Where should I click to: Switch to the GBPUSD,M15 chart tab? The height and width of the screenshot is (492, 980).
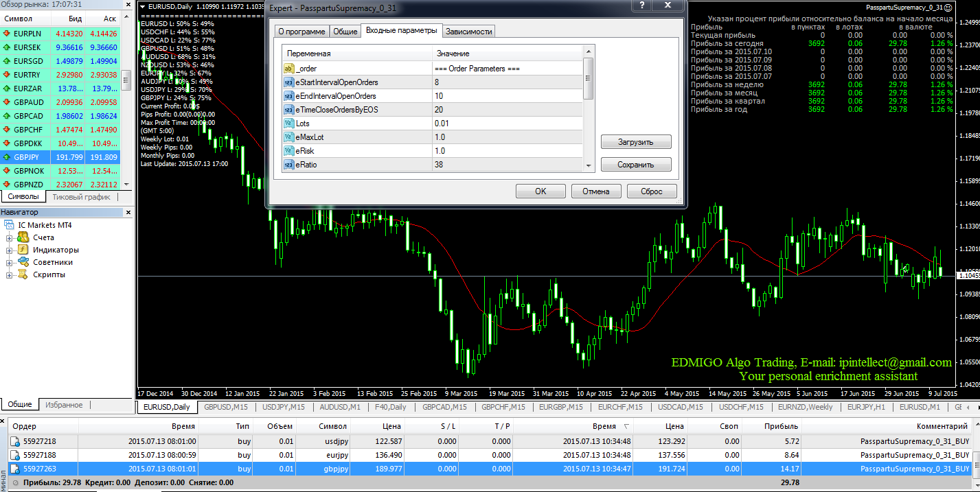(226, 407)
